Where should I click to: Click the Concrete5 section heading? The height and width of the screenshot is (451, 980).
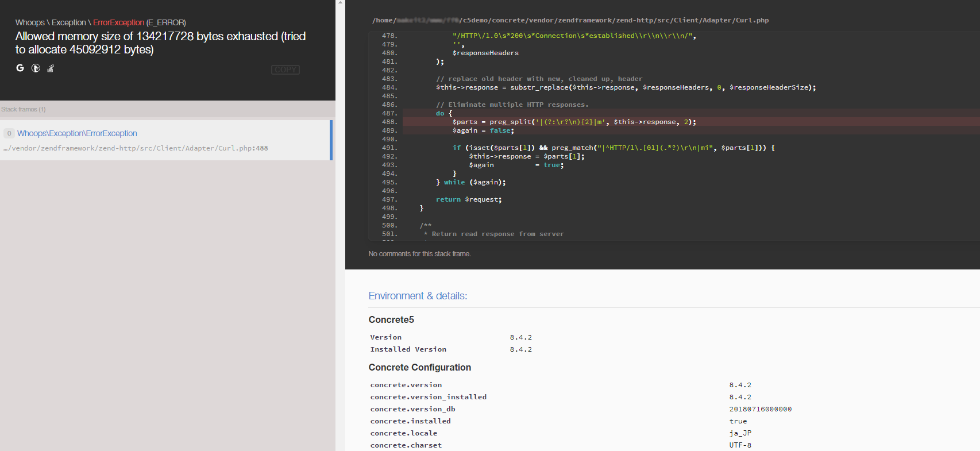(391, 319)
